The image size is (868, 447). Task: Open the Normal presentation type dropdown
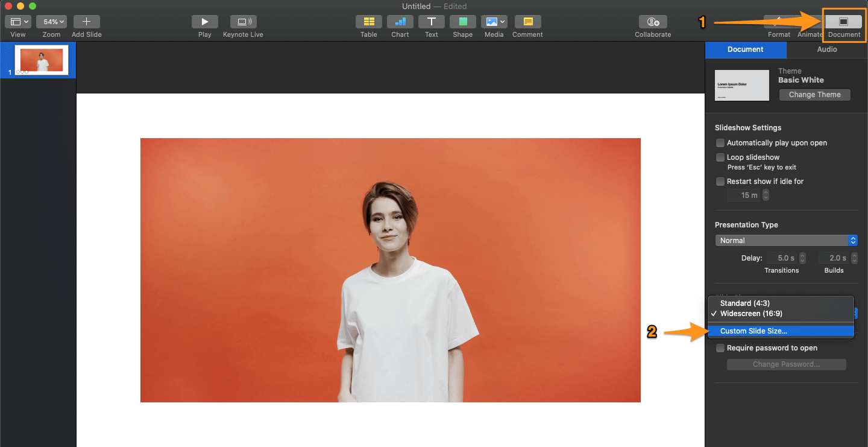[786, 241]
